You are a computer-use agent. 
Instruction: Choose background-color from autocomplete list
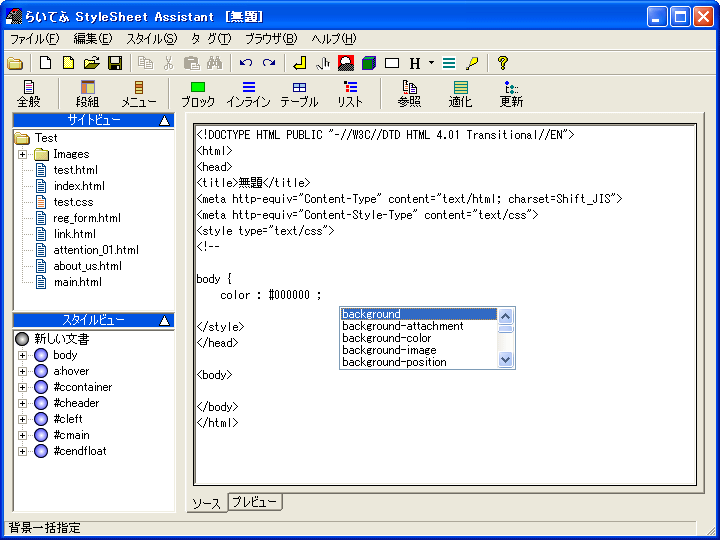[x=419, y=338]
